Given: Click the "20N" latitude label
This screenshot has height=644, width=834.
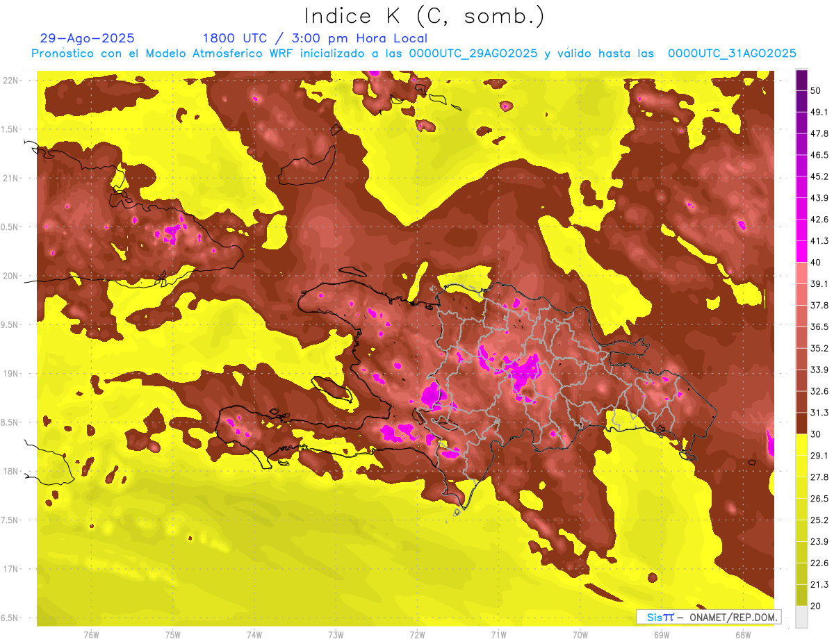Looking at the screenshot, I should click(10, 276).
